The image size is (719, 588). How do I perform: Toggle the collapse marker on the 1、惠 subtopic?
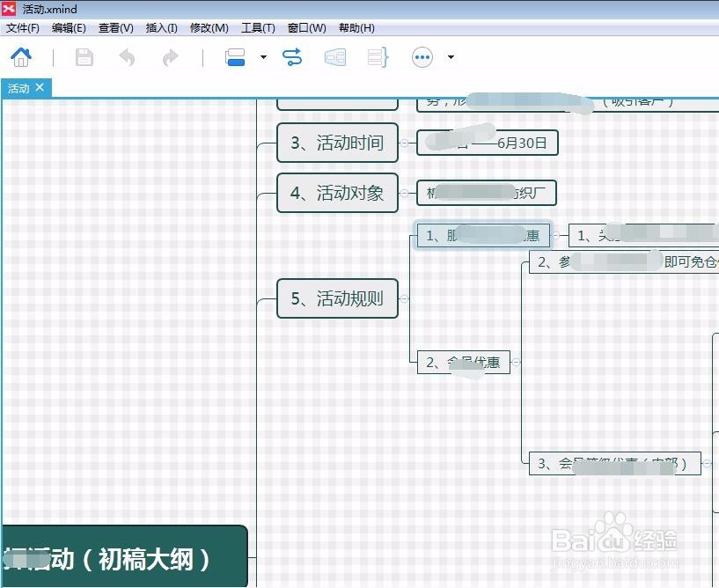pos(556,235)
